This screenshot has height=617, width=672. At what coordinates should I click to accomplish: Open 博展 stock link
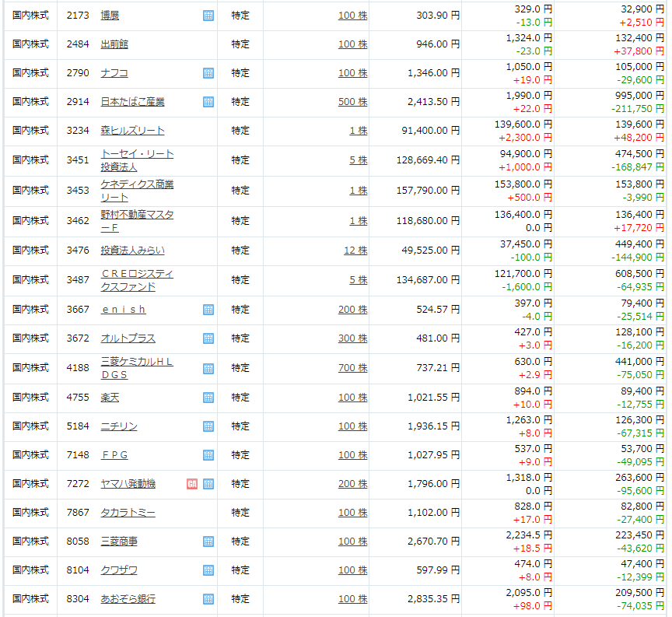click(110, 16)
